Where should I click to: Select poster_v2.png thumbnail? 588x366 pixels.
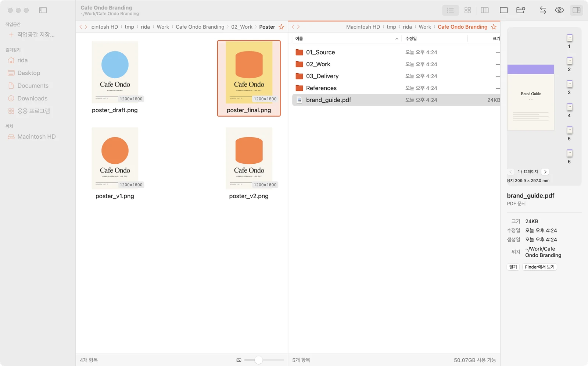(249, 158)
